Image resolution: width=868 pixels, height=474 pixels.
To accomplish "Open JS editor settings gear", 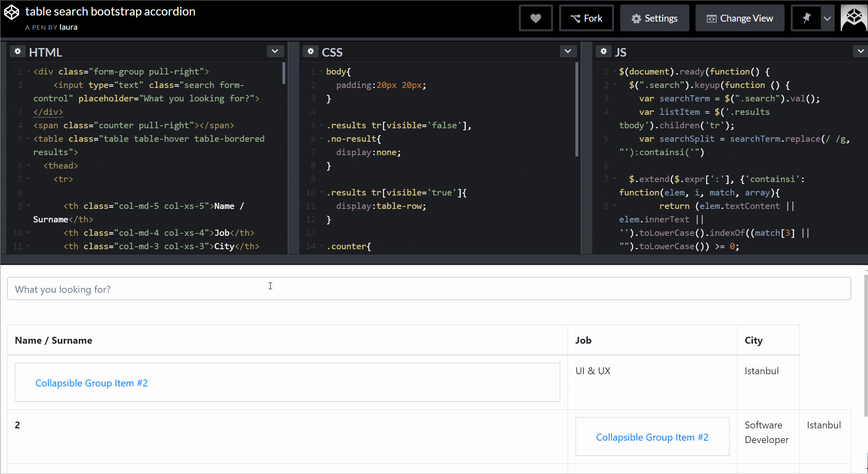I will point(603,51).
